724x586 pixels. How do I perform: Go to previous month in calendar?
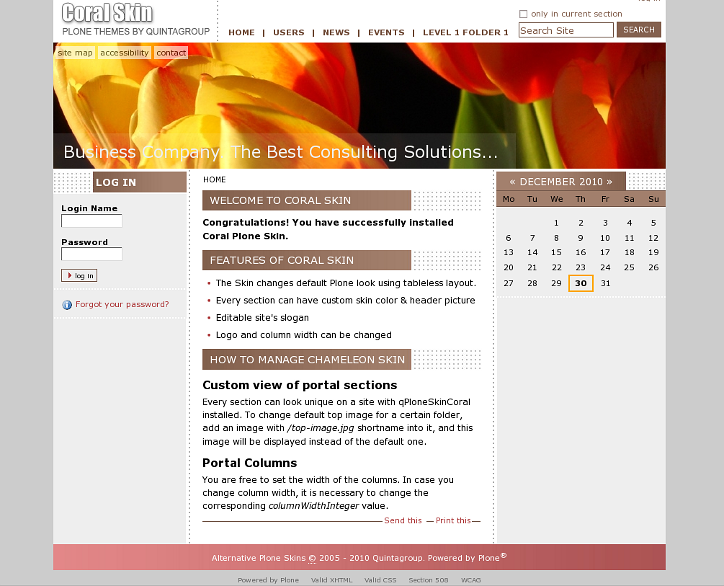[512, 182]
